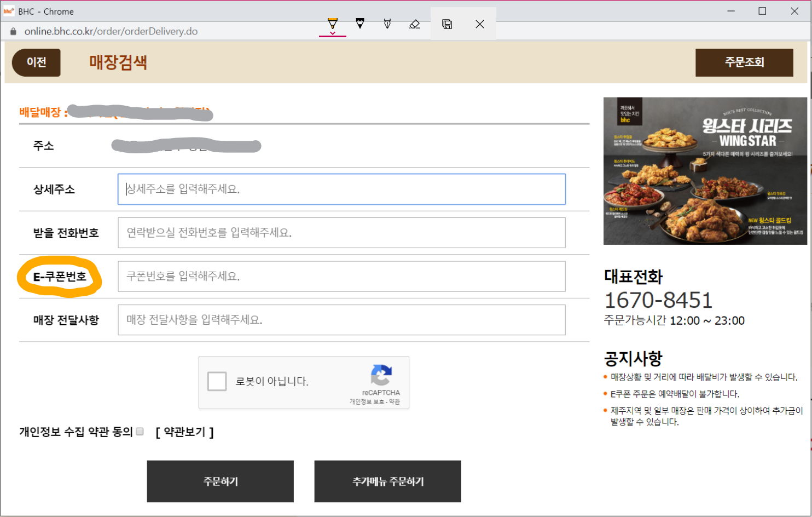Click the E쿠폰 주문은 예약배달이 불가합니다 notice
This screenshot has height=517, width=812.
[x=675, y=394]
